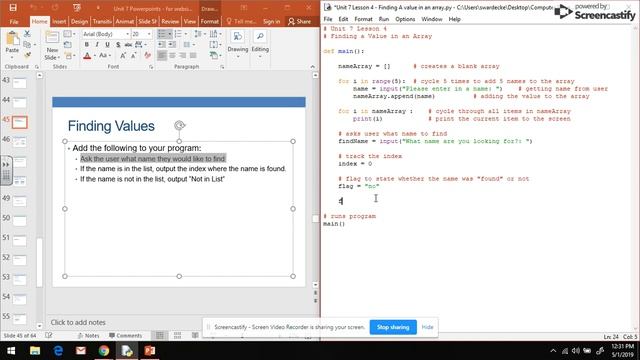The width and height of the screenshot is (640, 360).
Task: Click Share button in PowerPoint
Action: point(300,21)
